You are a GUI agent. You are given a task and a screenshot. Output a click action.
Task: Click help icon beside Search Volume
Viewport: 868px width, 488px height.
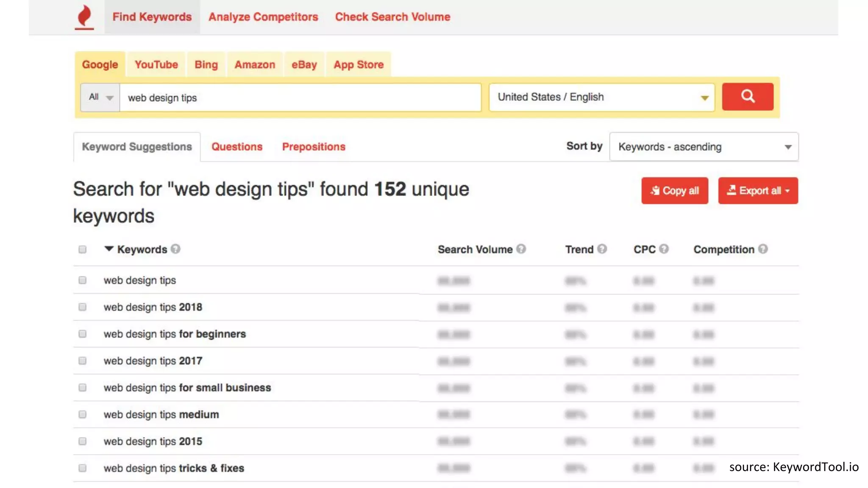[521, 249]
